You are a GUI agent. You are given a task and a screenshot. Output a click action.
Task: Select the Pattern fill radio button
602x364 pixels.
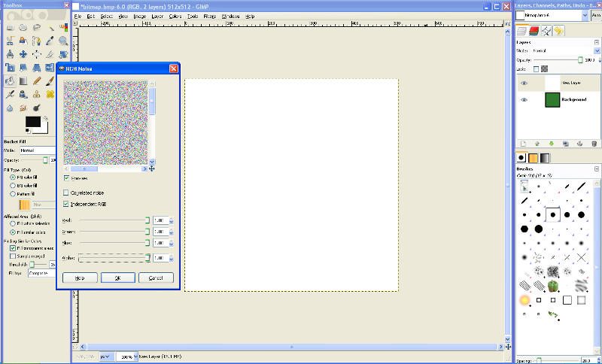pyautogui.click(x=13, y=194)
